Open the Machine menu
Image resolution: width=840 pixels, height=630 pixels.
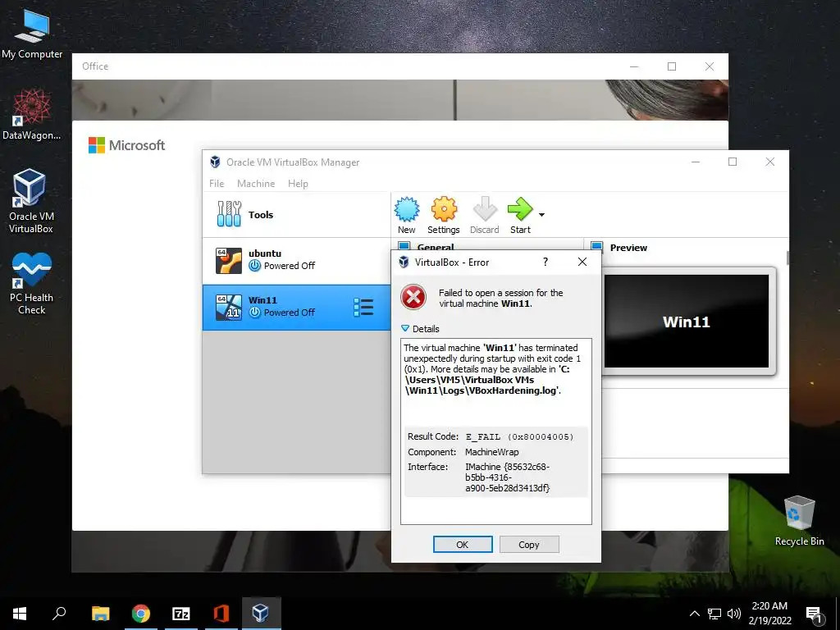click(256, 183)
